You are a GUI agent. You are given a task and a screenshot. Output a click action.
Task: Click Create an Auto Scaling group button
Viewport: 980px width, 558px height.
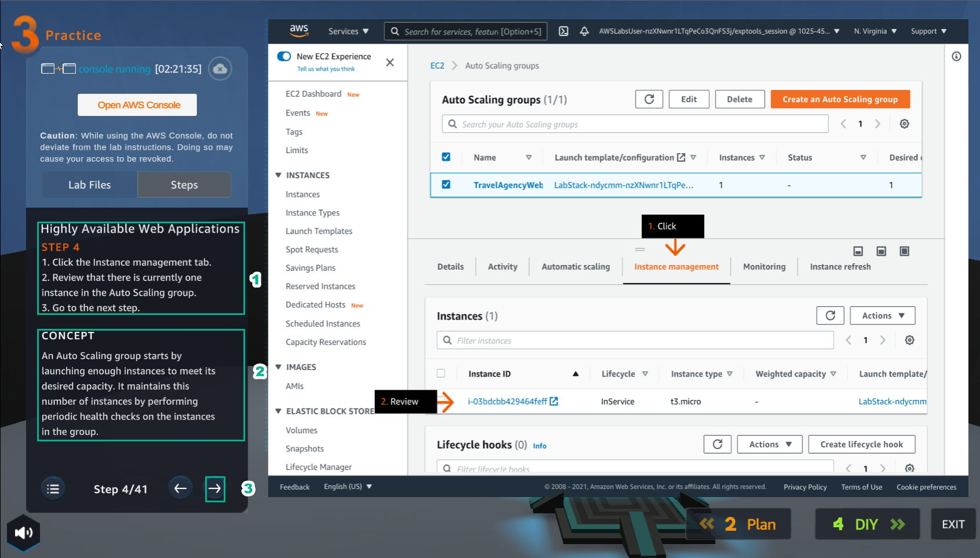tap(840, 99)
